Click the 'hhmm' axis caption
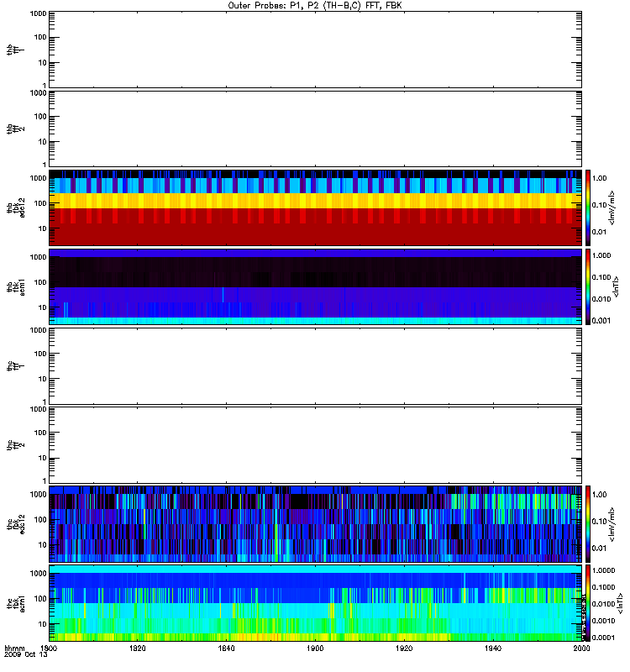 click(x=14, y=648)
